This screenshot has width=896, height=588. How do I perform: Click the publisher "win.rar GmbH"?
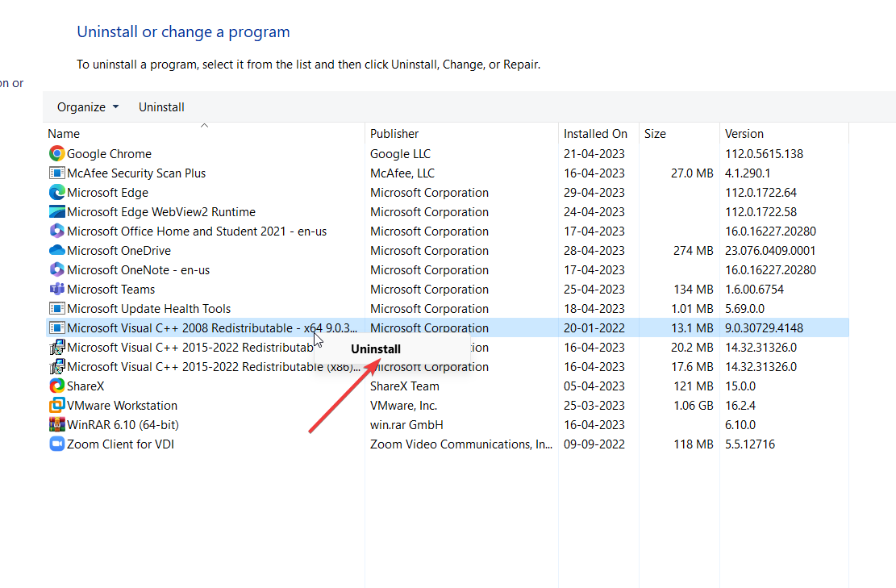(406, 424)
